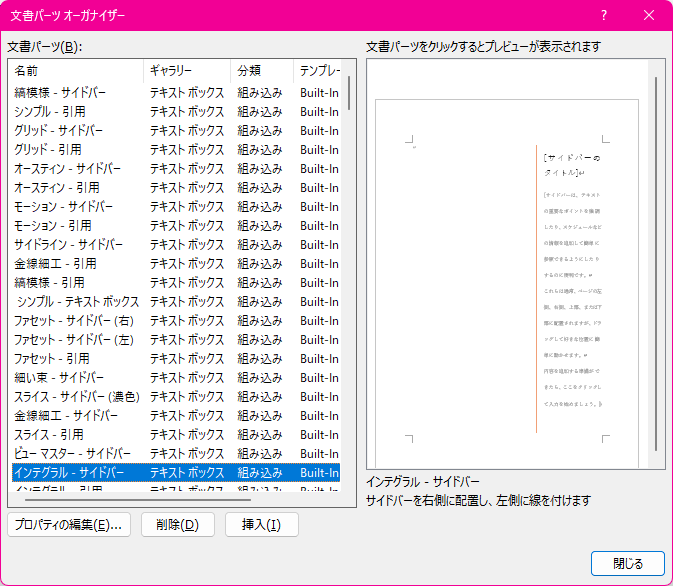The width and height of the screenshot is (673, 586).
Task: Select row サイドライン - サイドバー
Action: click(176, 245)
